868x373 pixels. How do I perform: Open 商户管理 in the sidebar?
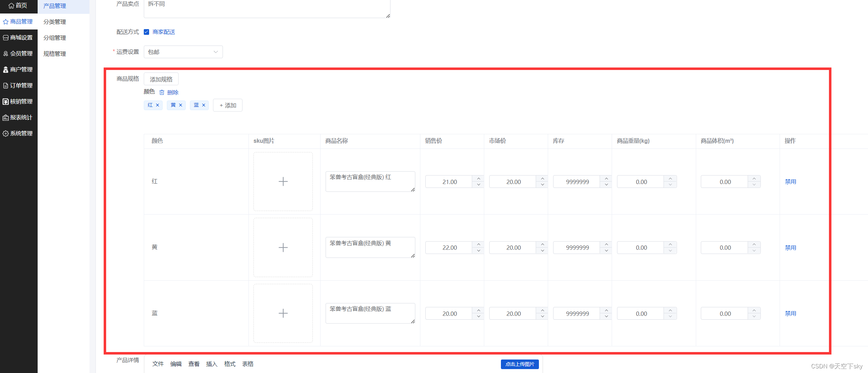click(18, 70)
